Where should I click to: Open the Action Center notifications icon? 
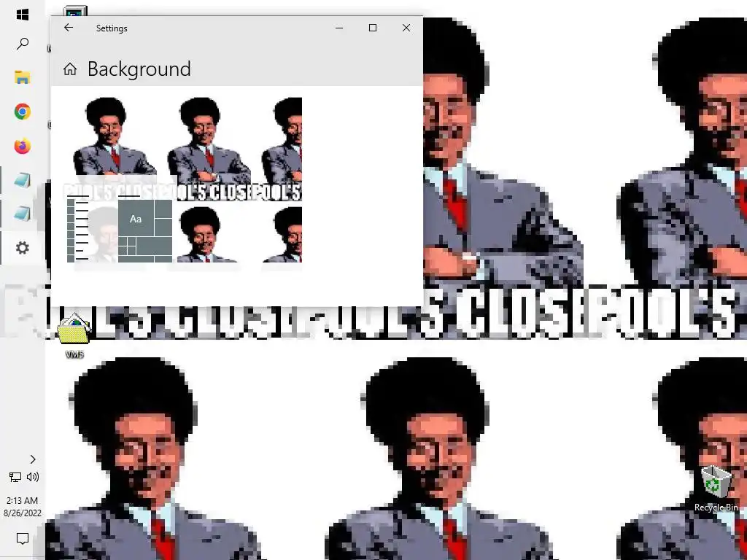(x=23, y=539)
